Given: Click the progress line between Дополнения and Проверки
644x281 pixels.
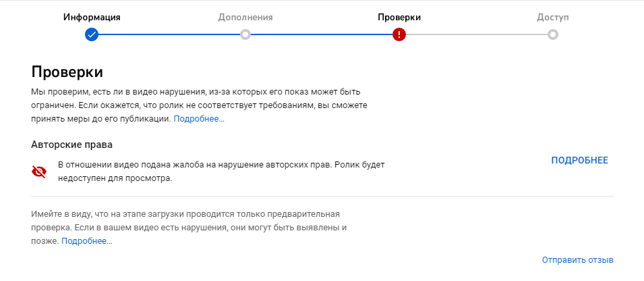Looking at the screenshot, I should point(322,34).
